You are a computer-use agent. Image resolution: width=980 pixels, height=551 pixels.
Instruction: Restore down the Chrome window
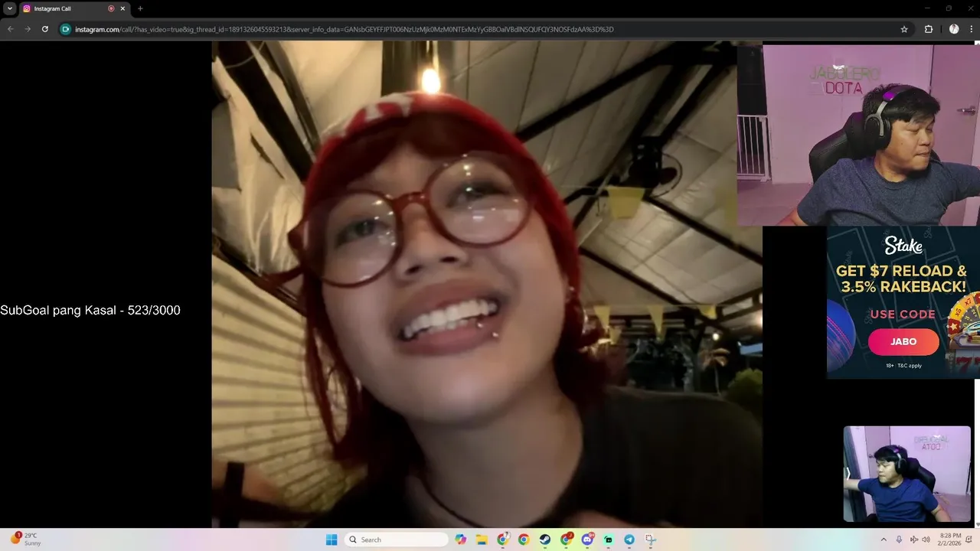(949, 8)
